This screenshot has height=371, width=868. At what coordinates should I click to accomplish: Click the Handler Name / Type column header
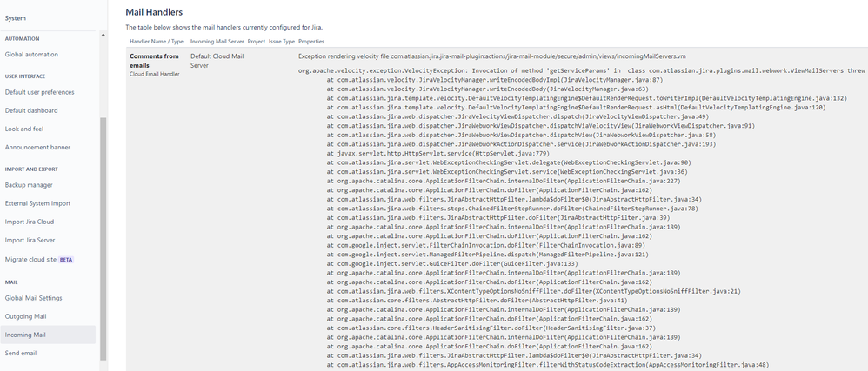(x=156, y=42)
